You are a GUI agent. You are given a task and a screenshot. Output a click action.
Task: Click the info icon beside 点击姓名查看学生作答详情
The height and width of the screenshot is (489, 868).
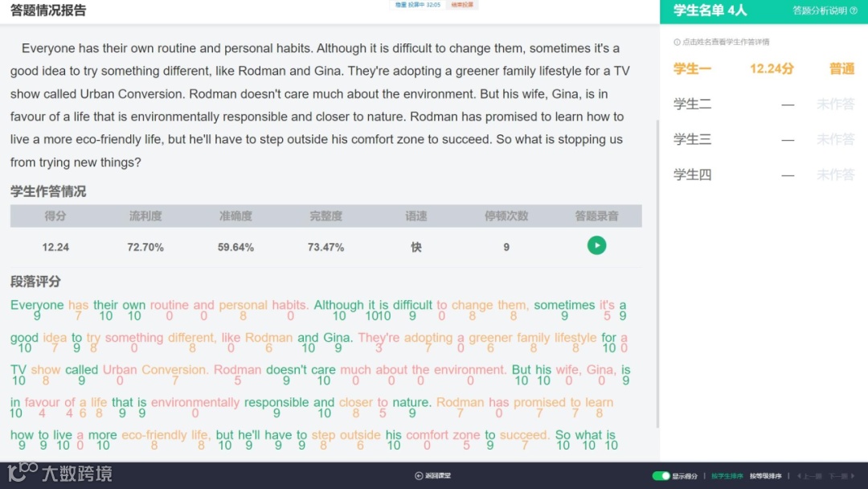[x=677, y=42]
